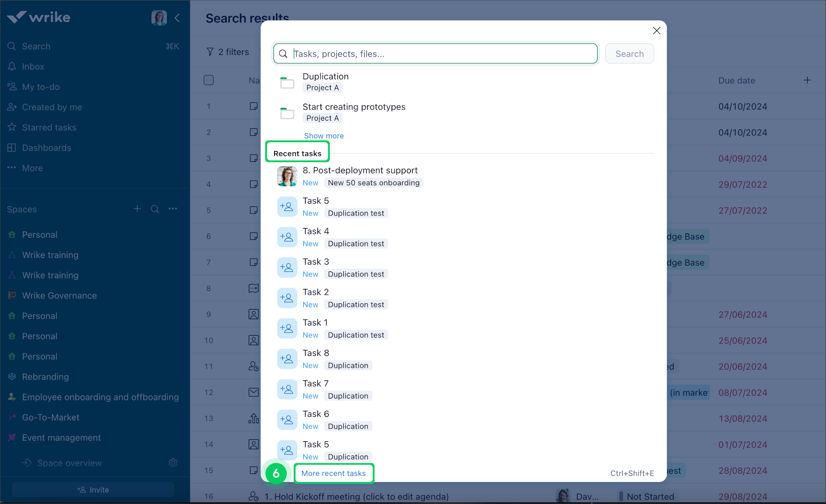Open Inbox from the sidebar

click(x=33, y=66)
